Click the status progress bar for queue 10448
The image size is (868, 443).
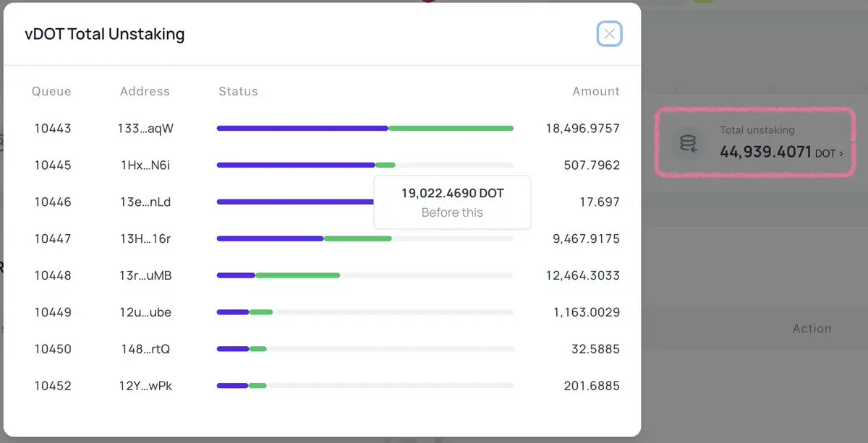click(x=365, y=275)
